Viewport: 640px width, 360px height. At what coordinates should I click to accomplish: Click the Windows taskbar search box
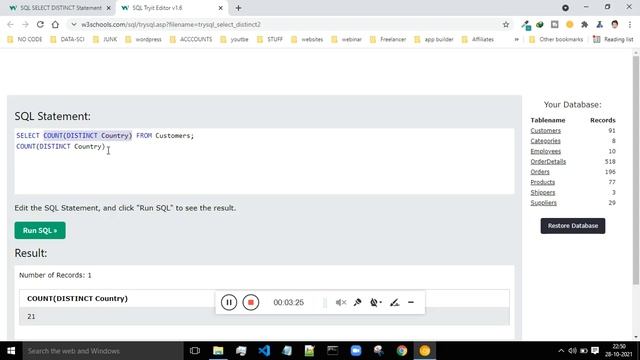point(103,351)
